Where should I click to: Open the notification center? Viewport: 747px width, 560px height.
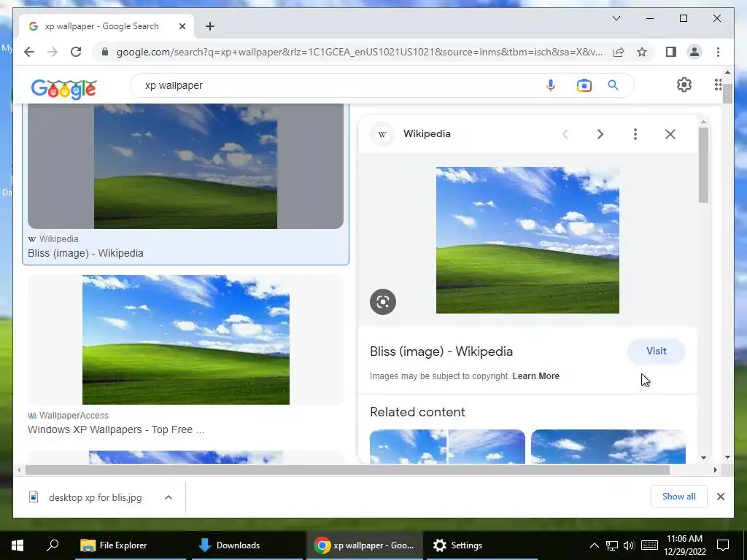coord(723,545)
